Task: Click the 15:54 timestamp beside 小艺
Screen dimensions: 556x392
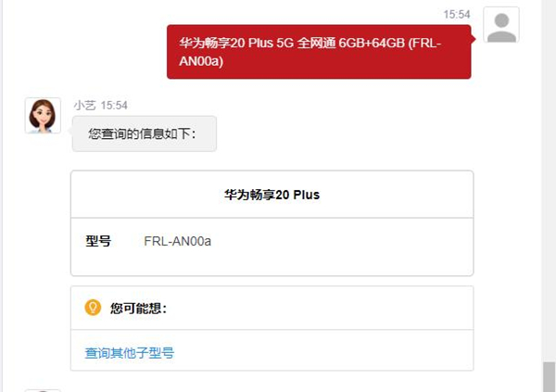Action: tap(114, 105)
